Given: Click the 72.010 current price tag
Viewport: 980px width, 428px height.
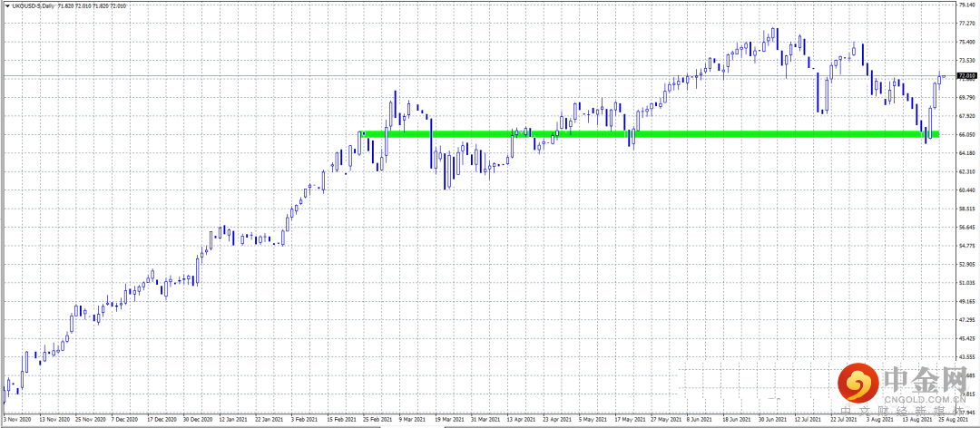Looking at the screenshot, I should 966,75.
